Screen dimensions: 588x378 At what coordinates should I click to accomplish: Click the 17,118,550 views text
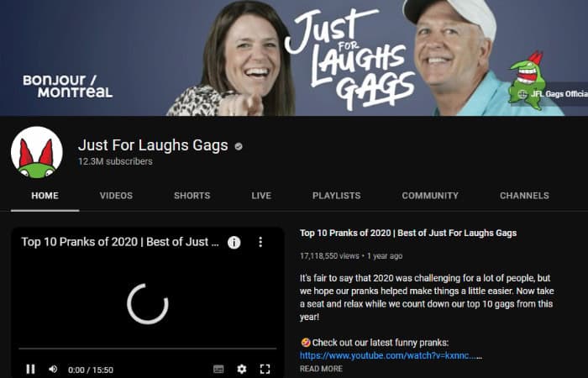pos(329,256)
